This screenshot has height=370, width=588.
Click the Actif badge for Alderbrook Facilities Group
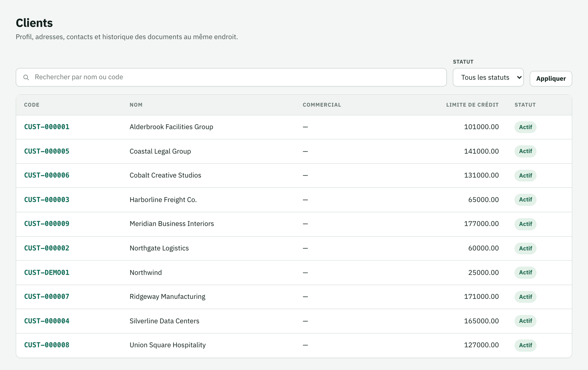pos(525,127)
